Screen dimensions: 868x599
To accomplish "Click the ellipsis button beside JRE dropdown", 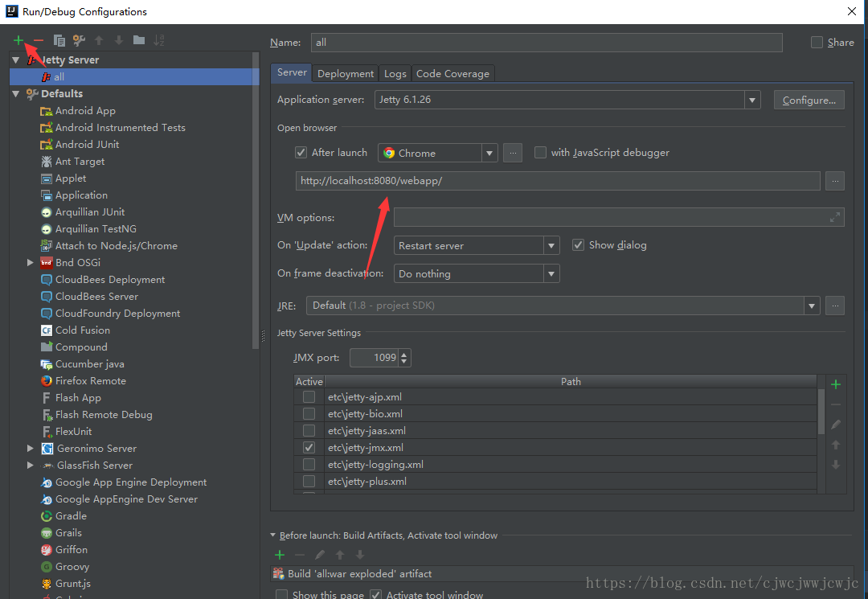I will (835, 306).
